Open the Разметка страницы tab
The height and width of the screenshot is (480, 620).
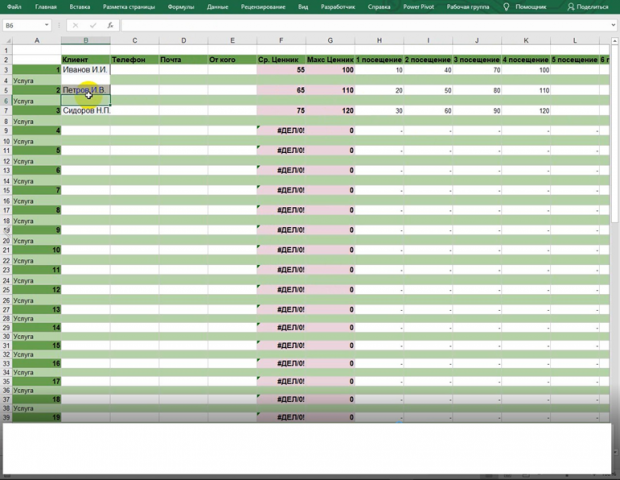click(x=129, y=7)
